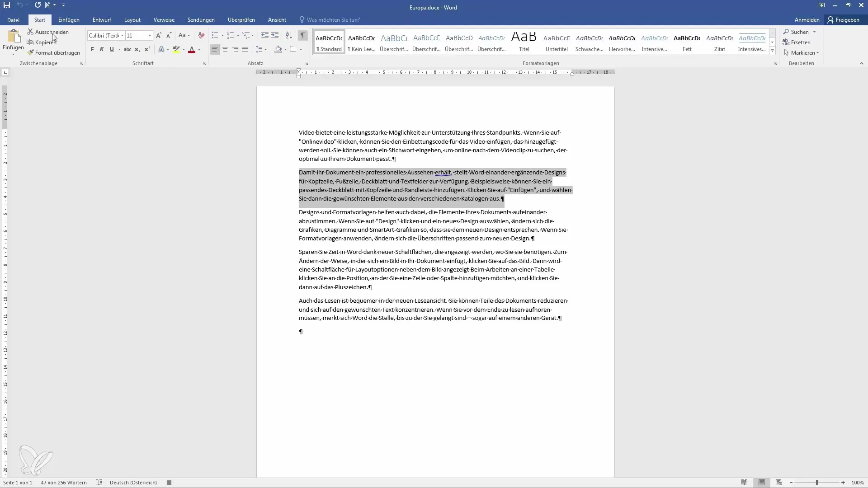Align text left
Image resolution: width=868 pixels, height=488 pixels.
click(x=215, y=49)
